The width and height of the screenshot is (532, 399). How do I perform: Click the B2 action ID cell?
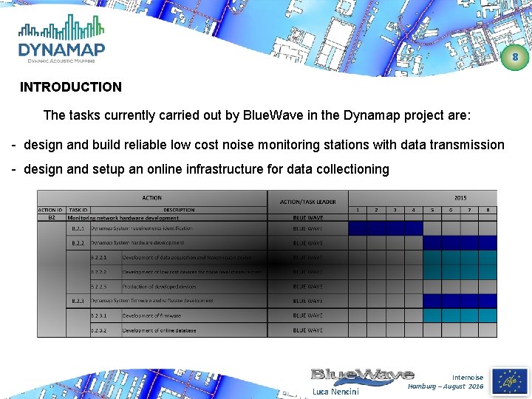point(52,217)
